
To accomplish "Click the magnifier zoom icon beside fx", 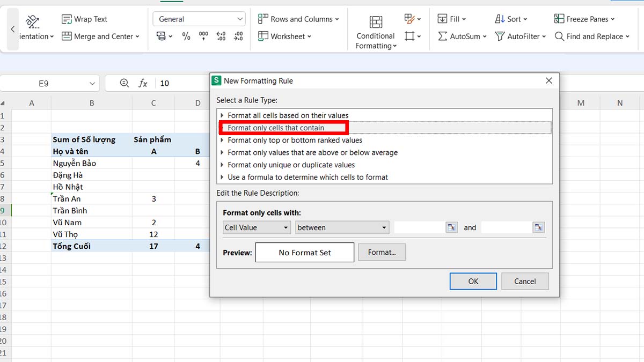I will pyautogui.click(x=125, y=83).
